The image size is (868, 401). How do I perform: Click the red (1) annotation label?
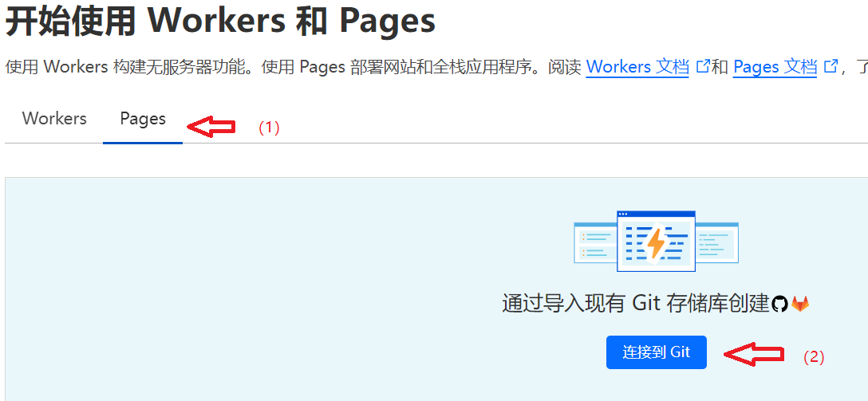pos(269,128)
